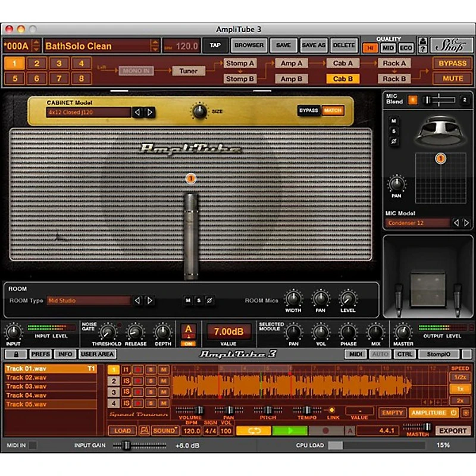The image size is (476, 476).
Task: Select the previous MIC model
Action: coord(456,223)
